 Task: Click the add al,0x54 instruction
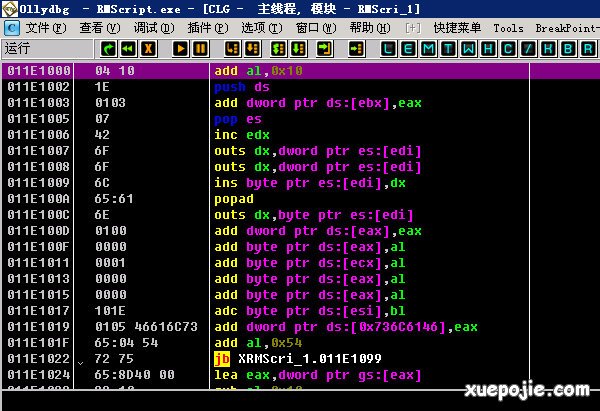point(258,343)
